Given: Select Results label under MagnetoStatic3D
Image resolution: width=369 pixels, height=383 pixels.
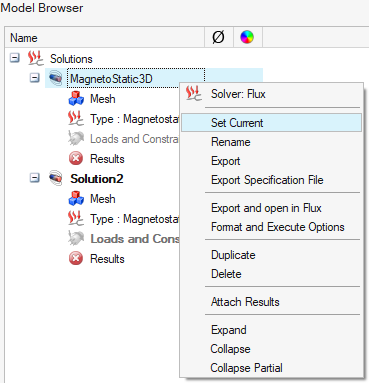Looking at the screenshot, I should click(x=107, y=159).
